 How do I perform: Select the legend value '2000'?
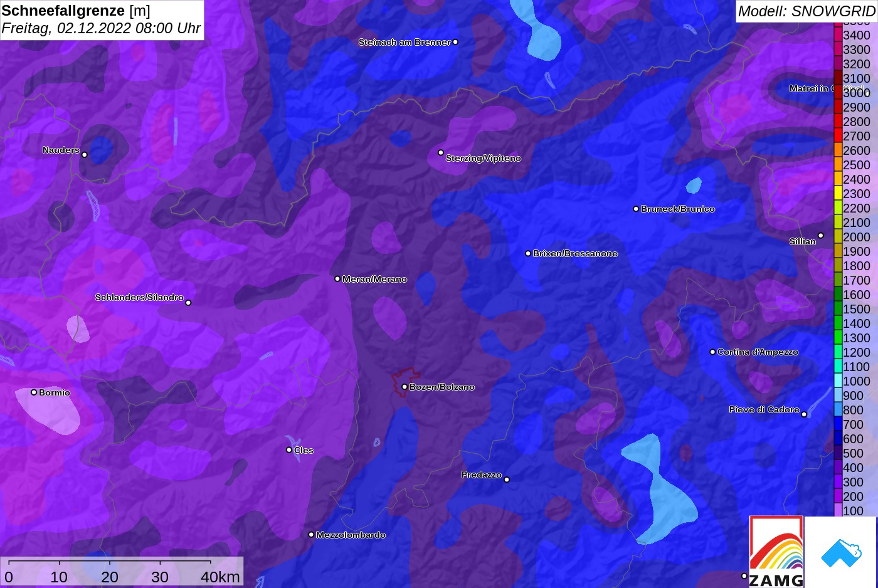856,237
